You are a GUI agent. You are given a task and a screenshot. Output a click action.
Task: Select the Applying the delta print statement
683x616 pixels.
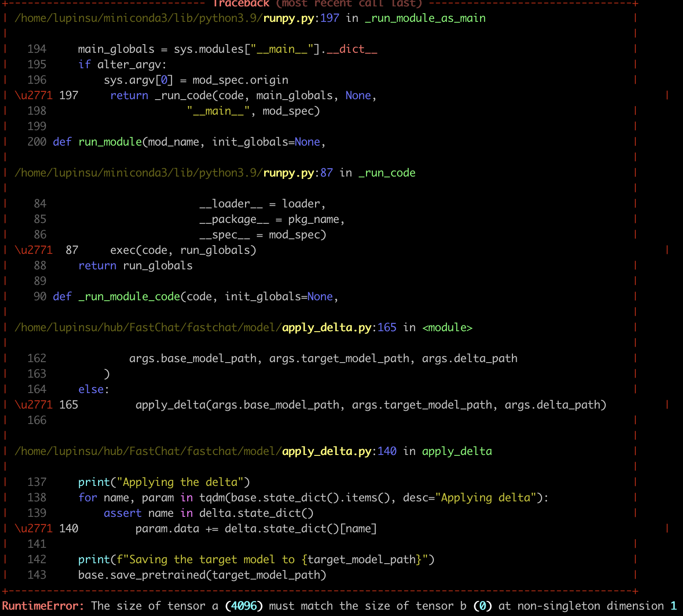point(164,482)
